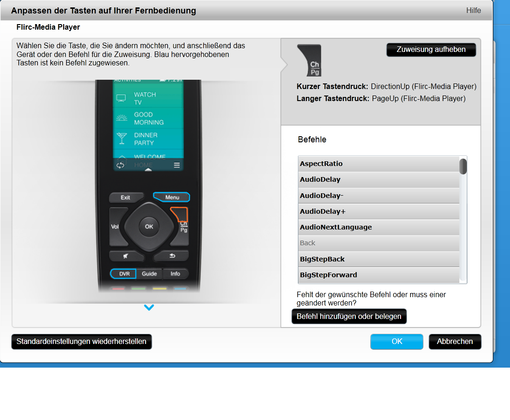Click the left arrow of the remote D-pad
The width and height of the screenshot is (510, 420).
click(x=131, y=227)
